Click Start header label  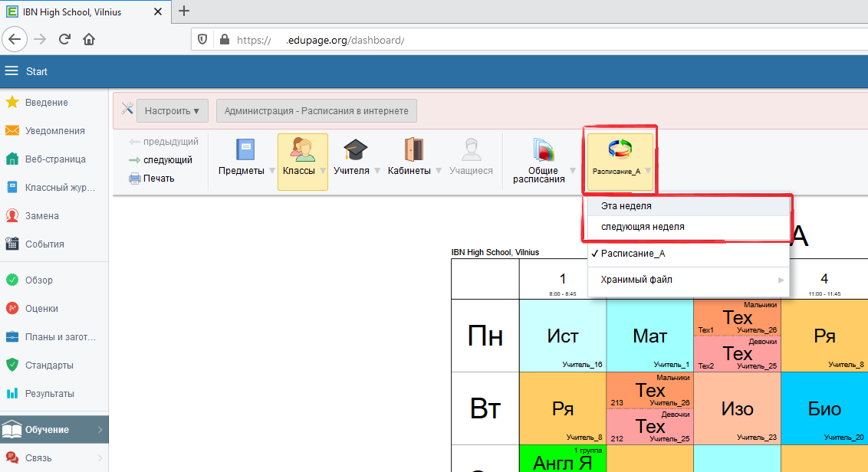(37, 71)
